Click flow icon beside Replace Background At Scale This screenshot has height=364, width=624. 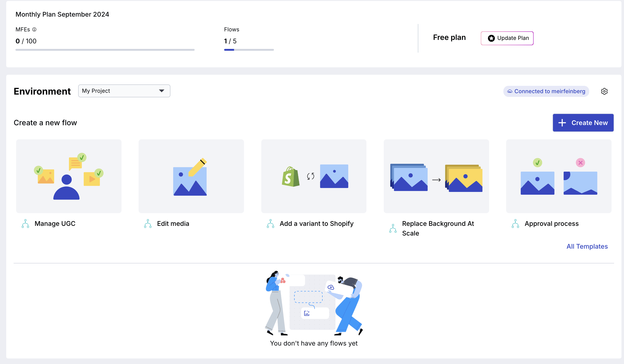pos(393,228)
